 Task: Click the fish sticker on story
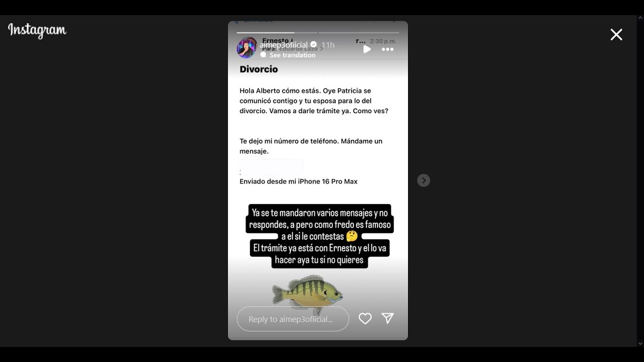[x=307, y=294]
